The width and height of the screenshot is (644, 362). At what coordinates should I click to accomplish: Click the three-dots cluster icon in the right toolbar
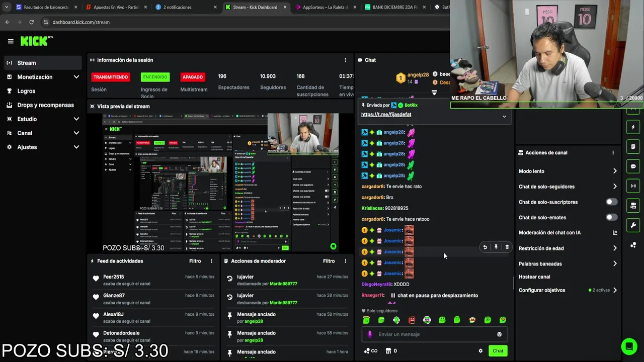pyautogui.click(x=633, y=245)
